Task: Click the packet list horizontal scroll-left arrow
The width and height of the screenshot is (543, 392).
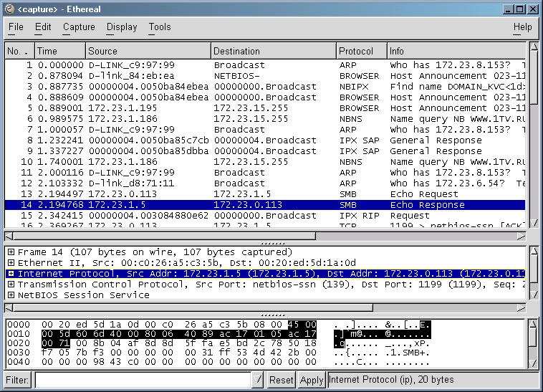Action: (9, 236)
